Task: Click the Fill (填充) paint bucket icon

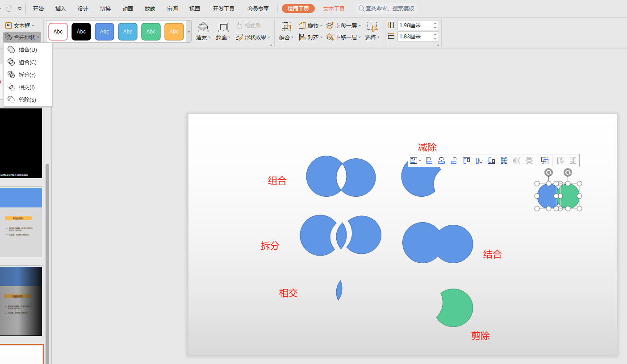Action: pyautogui.click(x=203, y=27)
